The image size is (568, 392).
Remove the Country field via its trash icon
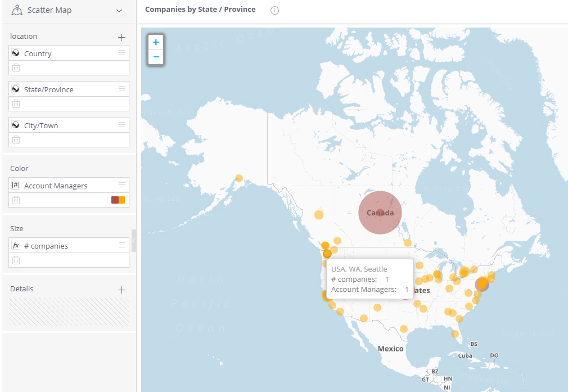(x=17, y=67)
